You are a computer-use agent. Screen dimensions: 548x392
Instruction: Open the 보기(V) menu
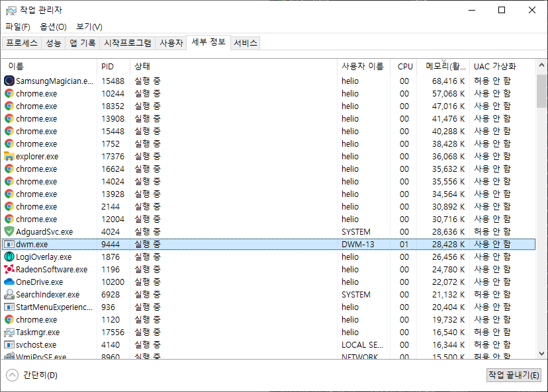point(89,27)
